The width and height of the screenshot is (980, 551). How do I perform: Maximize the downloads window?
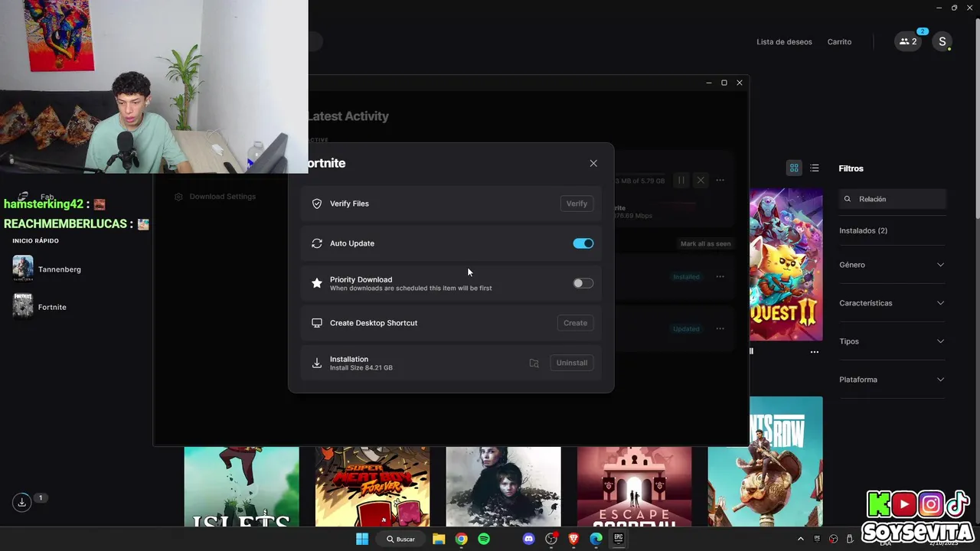click(x=724, y=83)
